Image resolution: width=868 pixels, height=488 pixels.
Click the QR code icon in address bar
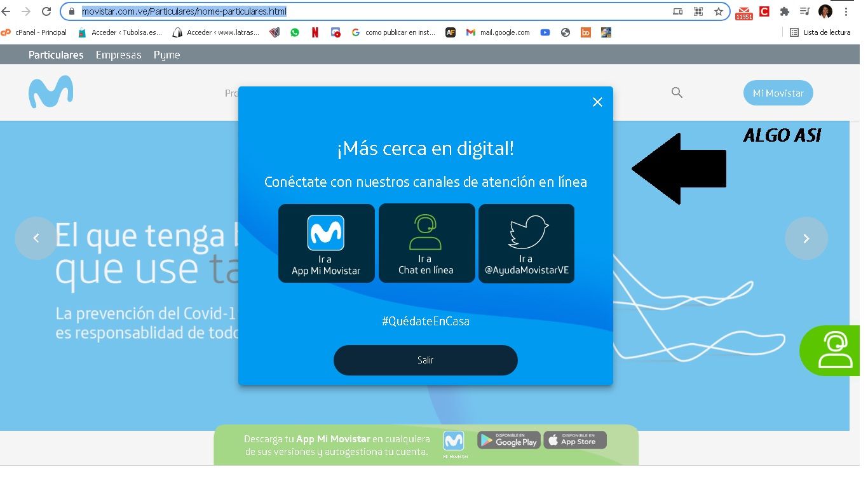698,11
